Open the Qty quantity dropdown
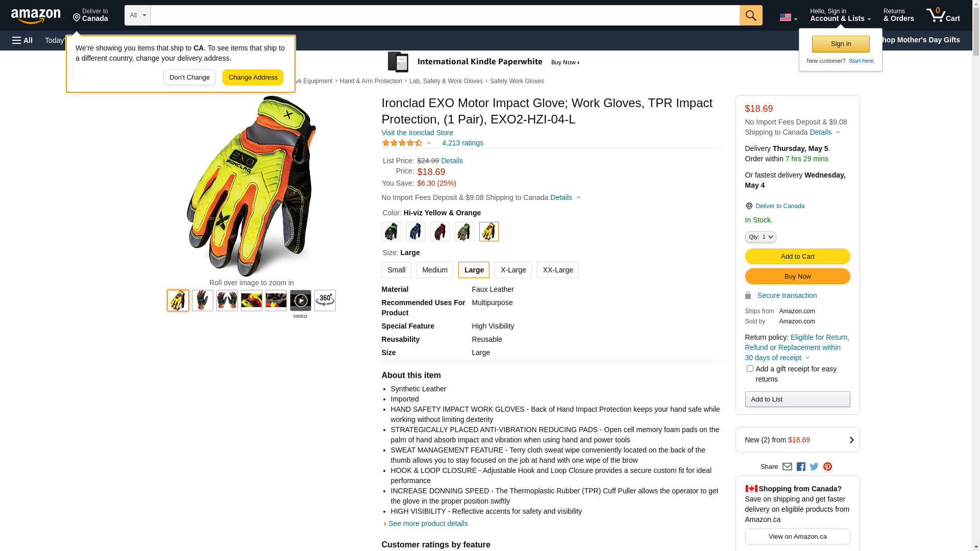This screenshot has height=551, width=980. coord(761,237)
